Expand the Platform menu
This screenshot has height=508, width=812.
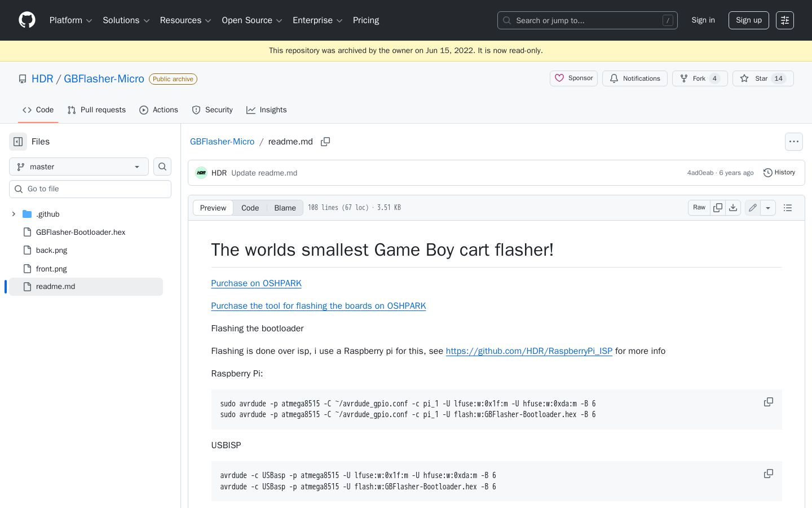(71, 20)
